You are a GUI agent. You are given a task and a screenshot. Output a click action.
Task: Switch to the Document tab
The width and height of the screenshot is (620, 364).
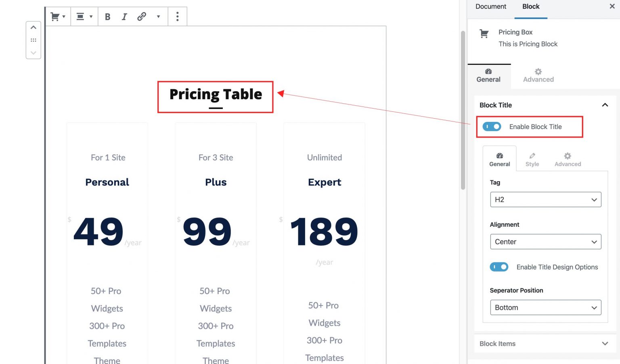(490, 6)
